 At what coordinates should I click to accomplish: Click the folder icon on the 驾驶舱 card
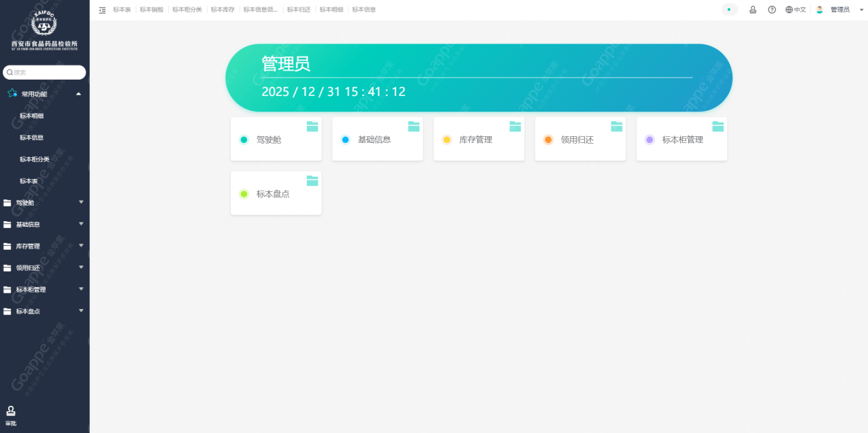(x=312, y=126)
